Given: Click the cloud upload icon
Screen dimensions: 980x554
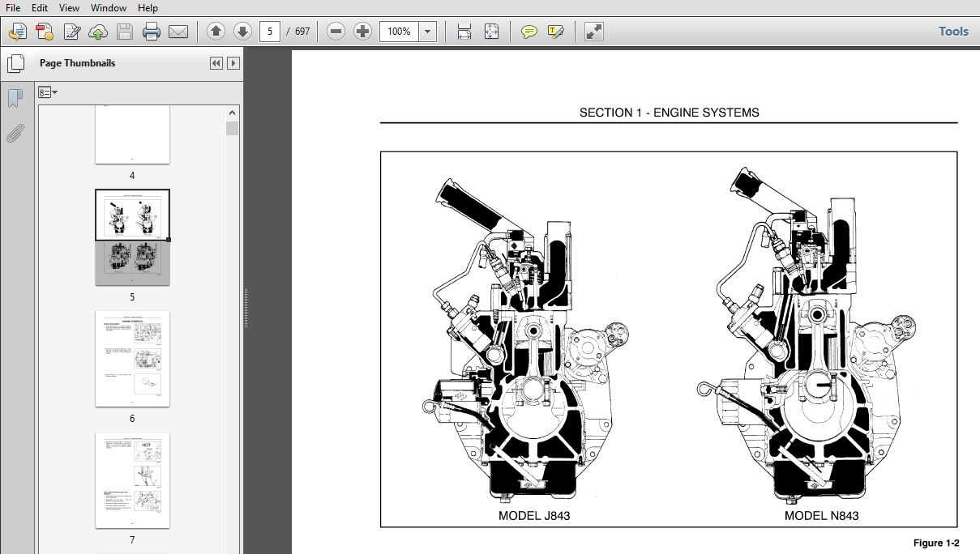Looking at the screenshot, I should click(98, 32).
